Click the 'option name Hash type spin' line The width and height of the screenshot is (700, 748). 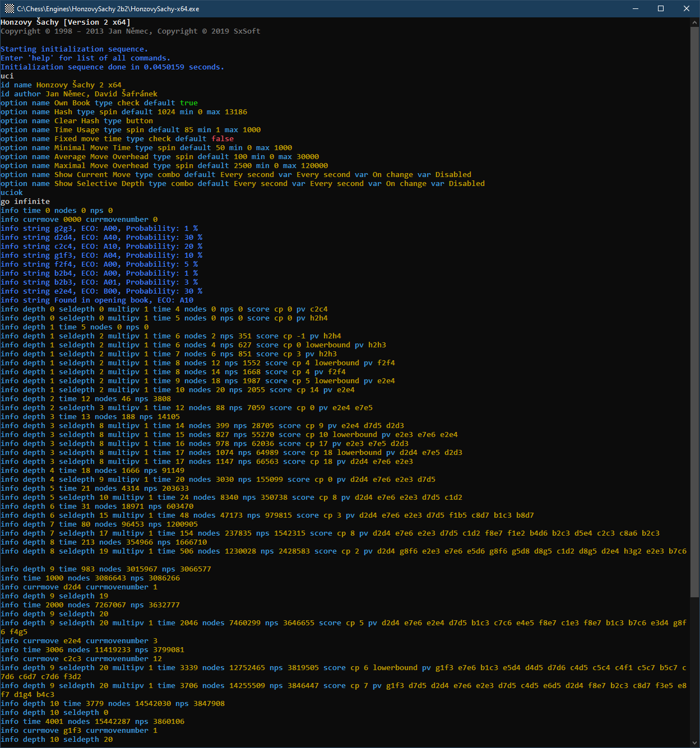click(124, 112)
